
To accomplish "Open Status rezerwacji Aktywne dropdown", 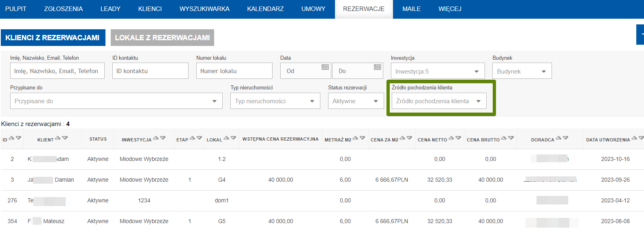I will (356, 101).
